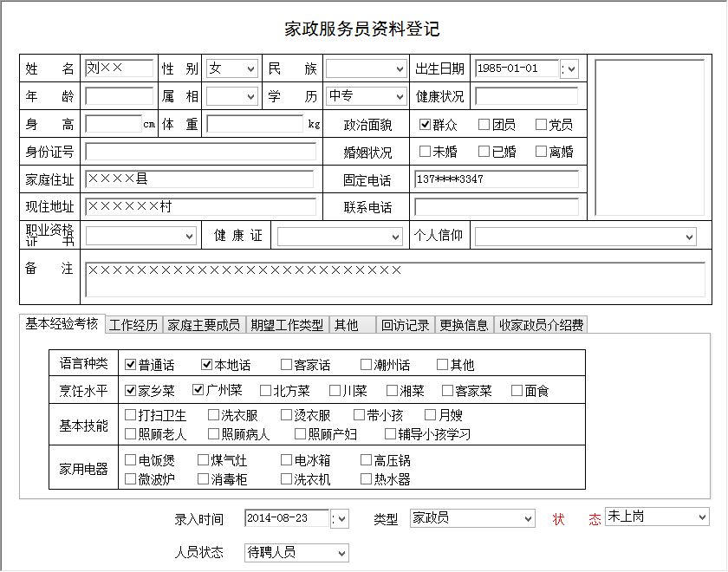Go to the 回访记录 tab
This screenshot has width=728, height=572.
[x=405, y=325]
